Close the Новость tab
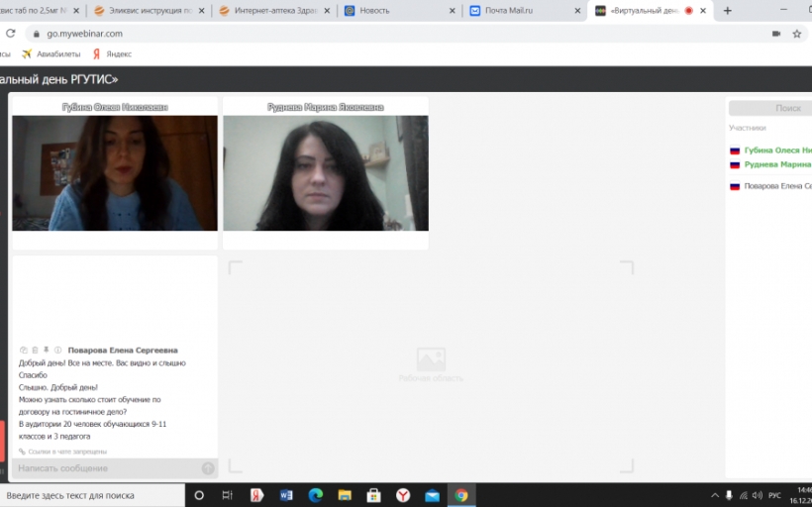 pos(453,10)
